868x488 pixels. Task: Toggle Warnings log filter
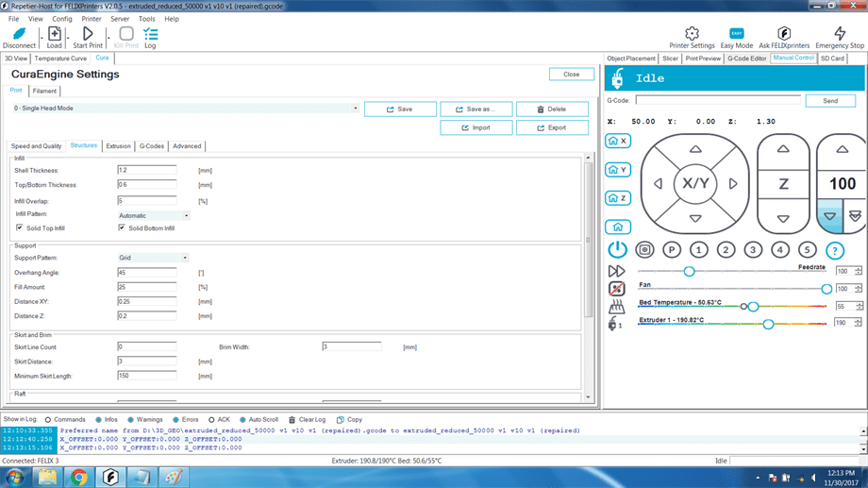pyautogui.click(x=130, y=420)
